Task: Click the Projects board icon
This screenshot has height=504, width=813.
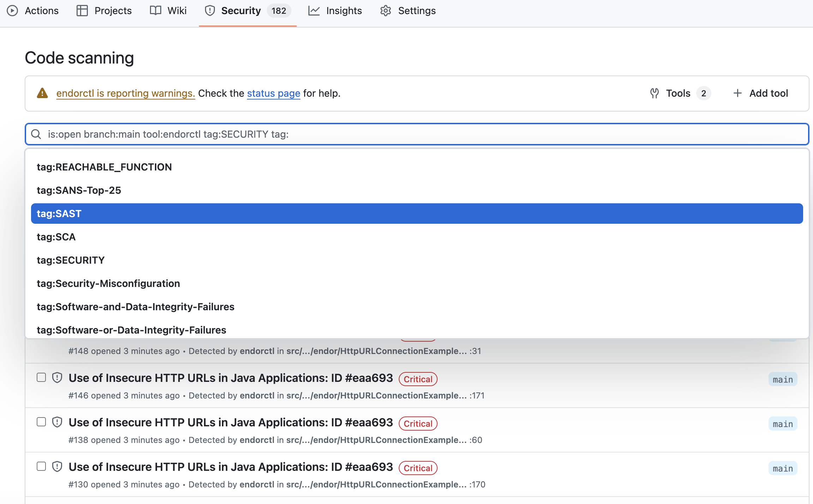Action: point(82,11)
